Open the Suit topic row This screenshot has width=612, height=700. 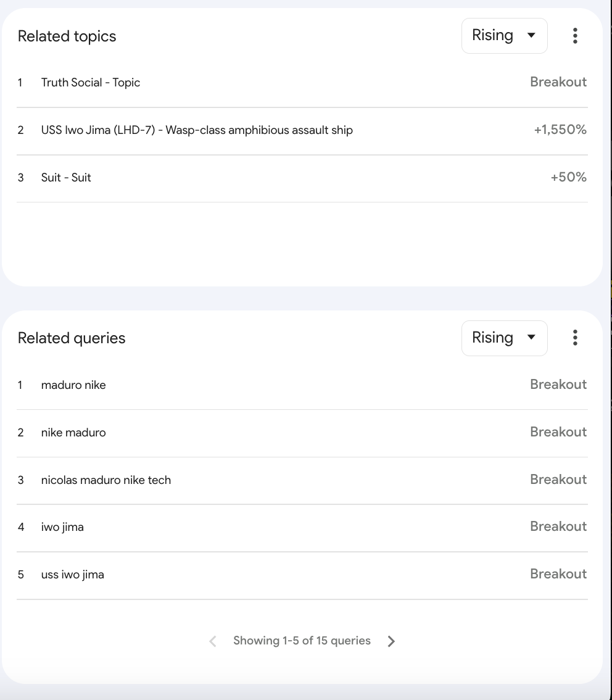pyautogui.click(x=66, y=178)
